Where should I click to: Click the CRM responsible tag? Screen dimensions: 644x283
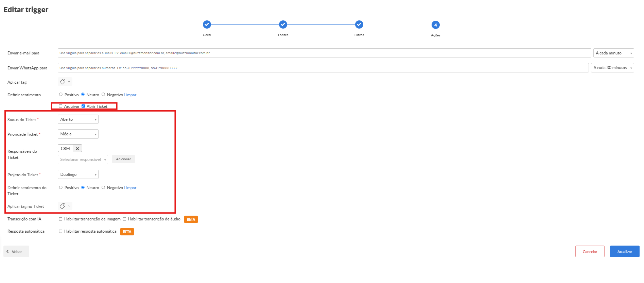coord(65,149)
